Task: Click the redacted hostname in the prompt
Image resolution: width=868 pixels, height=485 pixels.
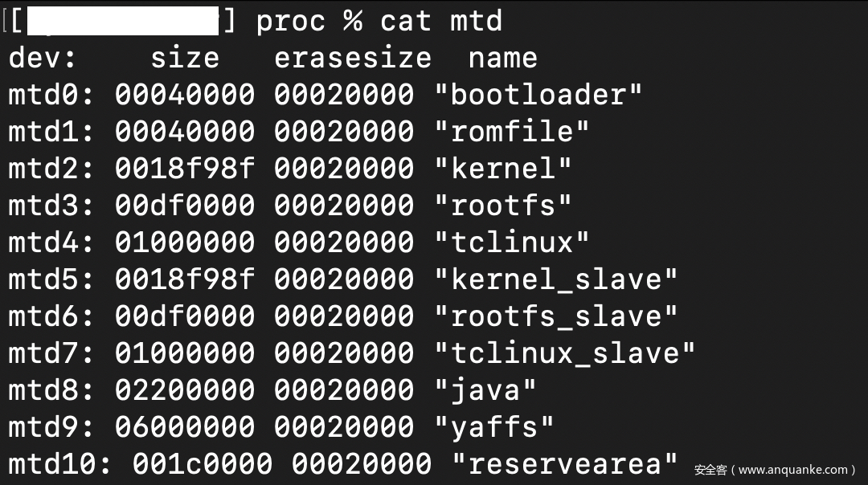Action: click(x=123, y=22)
